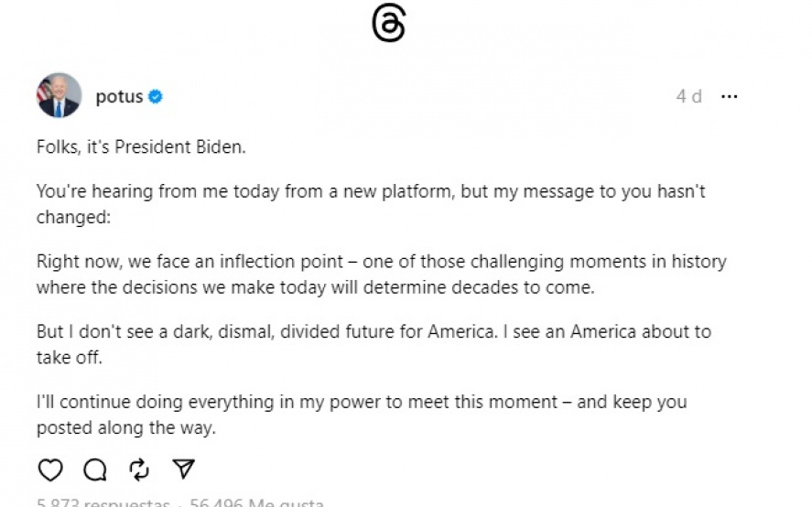Click the words 'new platform' in the post
812x507 pixels.
[406, 192]
